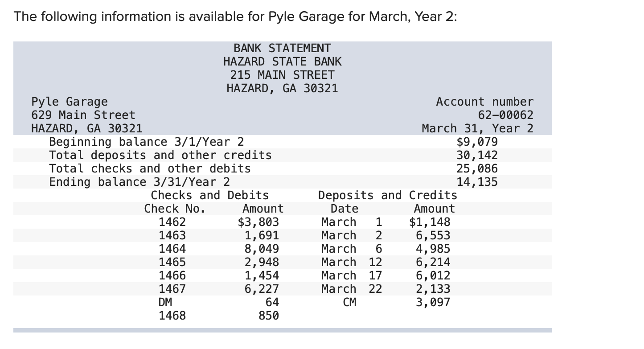Select March 17 deposit amount '6,012'
This screenshot has height=349, width=644.
click(x=433, y=275)
